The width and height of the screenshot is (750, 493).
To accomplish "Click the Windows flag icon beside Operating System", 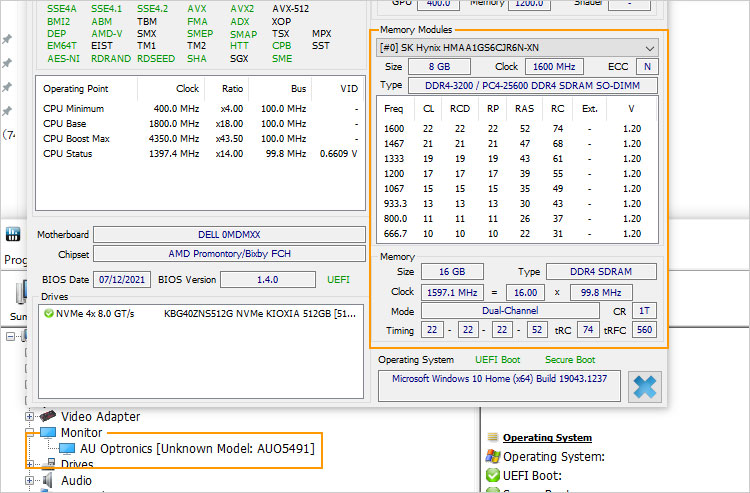I will [x=491, y=457].
